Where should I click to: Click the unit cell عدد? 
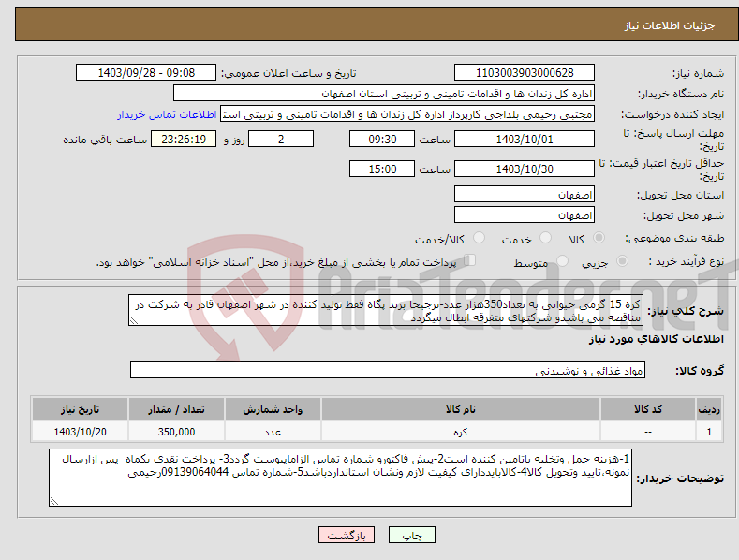pyautogui.click(x=273, y=432)
